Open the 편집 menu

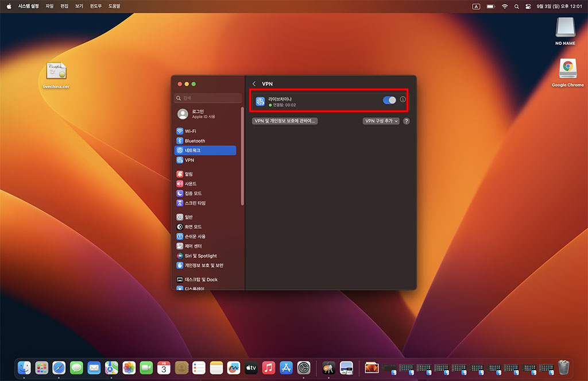click(64, 6)
